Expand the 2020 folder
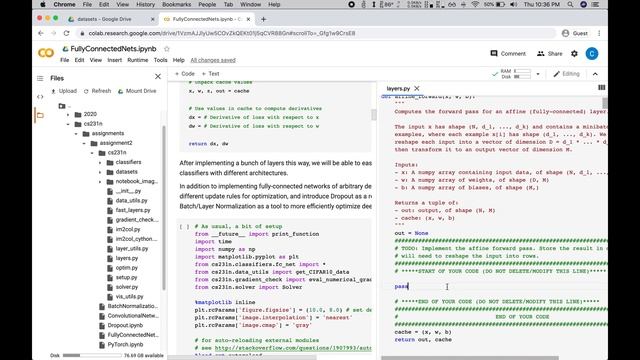 [x=68, y=114]
